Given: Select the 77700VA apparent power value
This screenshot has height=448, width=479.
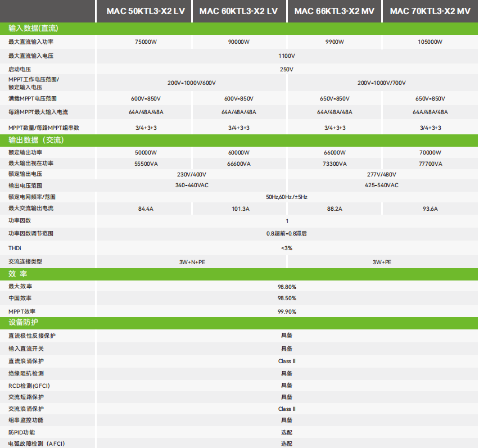Looking at the screenshot, I should tap(431, 164).
